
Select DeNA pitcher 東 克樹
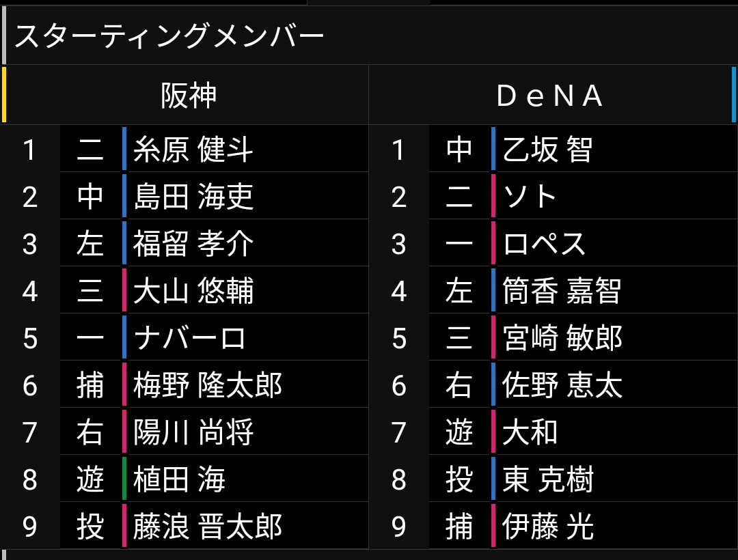pos(548,479)
